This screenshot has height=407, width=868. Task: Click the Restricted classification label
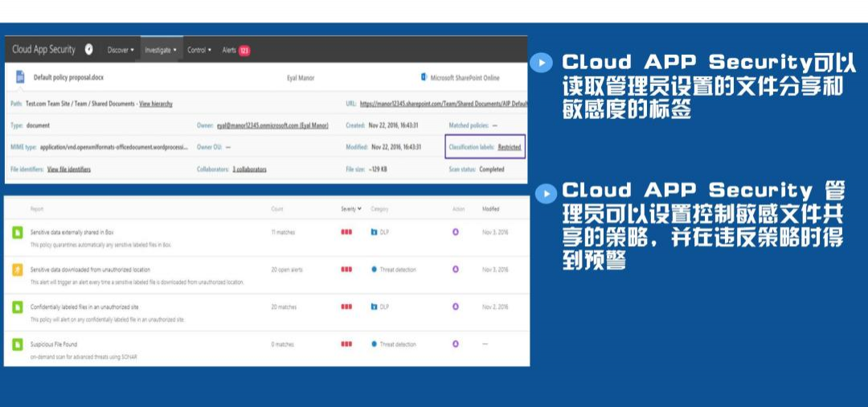coord(510,146)
